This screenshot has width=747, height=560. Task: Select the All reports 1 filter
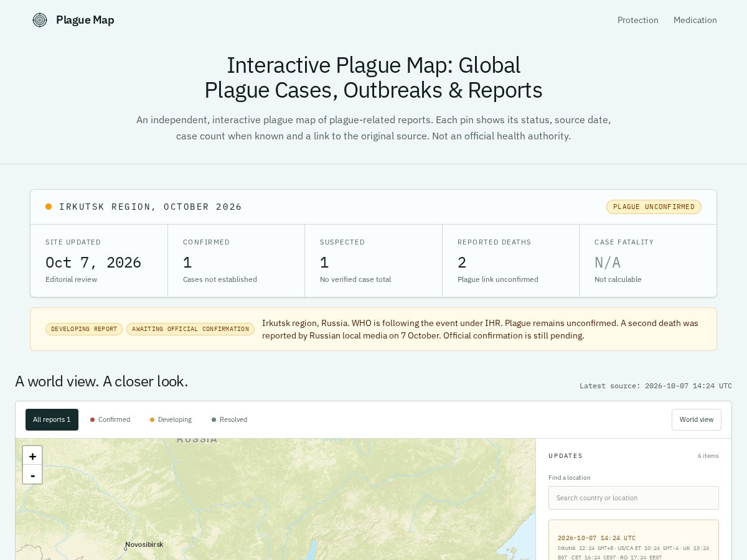pyautogui.click(x=52, y=419)
